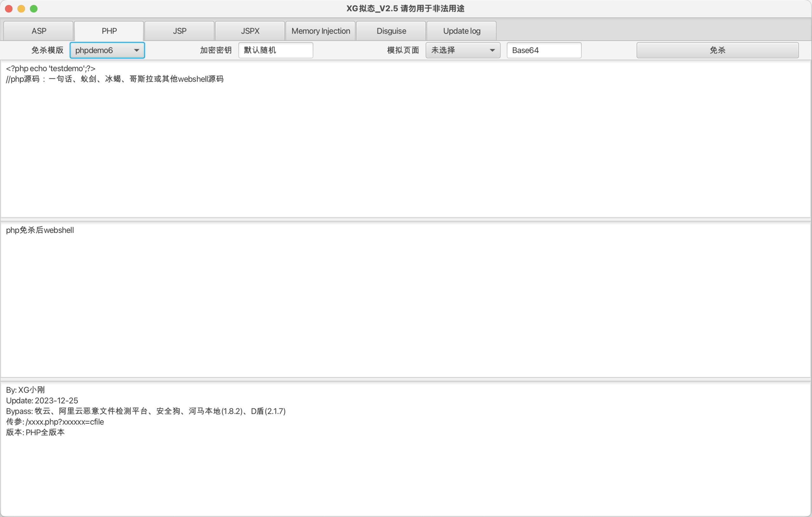View the Update log tab
The image size is (812, 517).
[x=462, y=30]
